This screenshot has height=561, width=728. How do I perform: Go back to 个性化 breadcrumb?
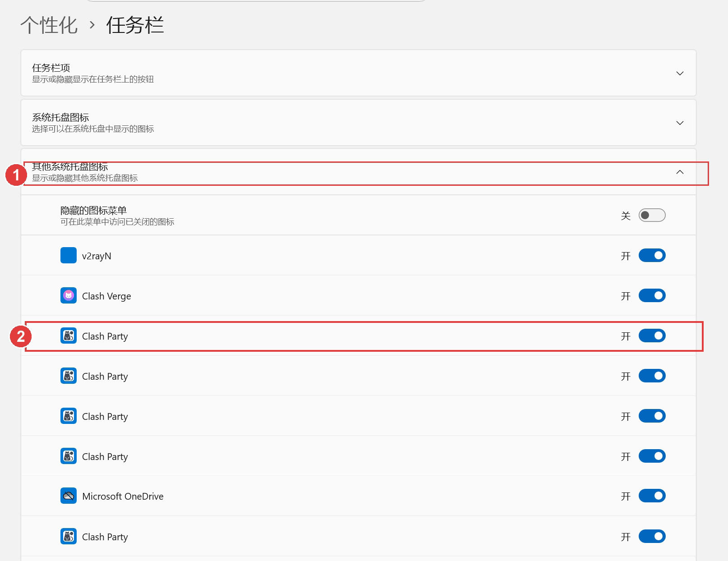[49, 25]
